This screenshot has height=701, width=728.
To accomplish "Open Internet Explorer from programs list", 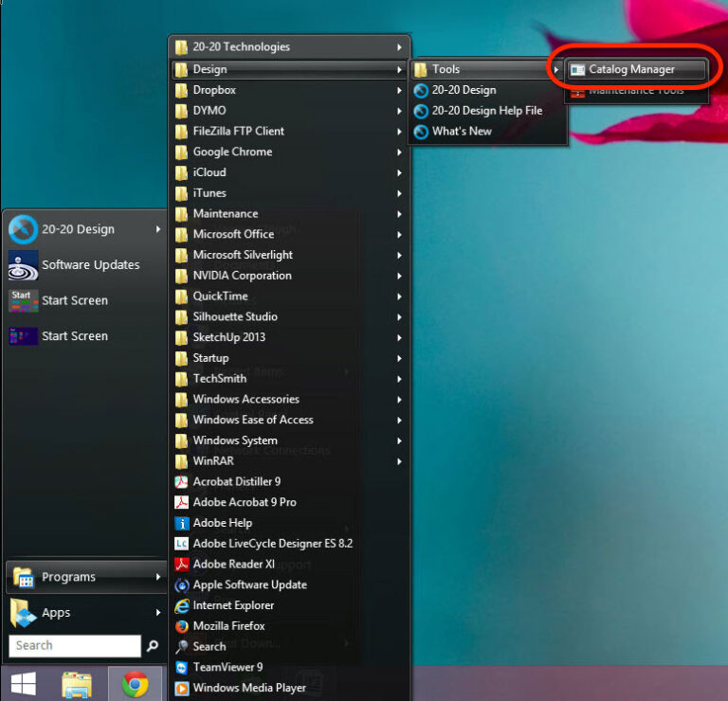I will coord(233,605).
